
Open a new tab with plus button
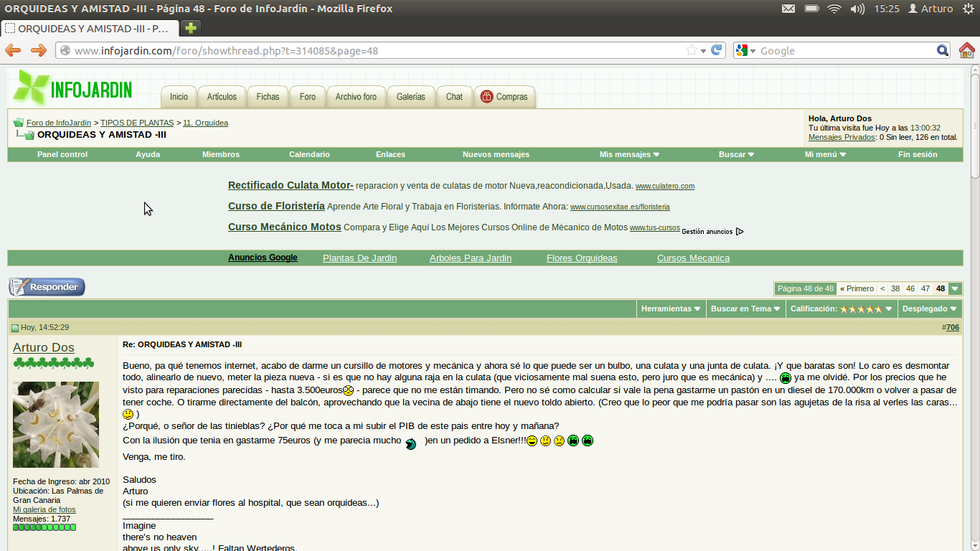190,28
